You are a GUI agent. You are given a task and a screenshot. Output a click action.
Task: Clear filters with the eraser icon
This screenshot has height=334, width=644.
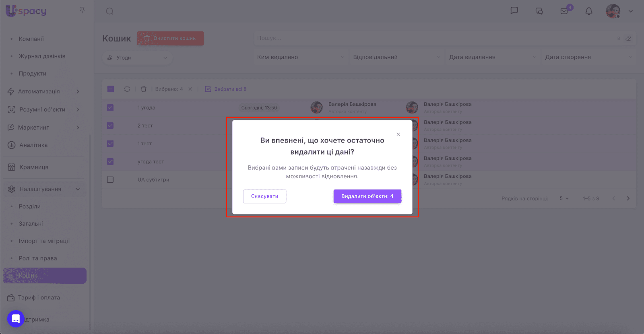(628, 38)
